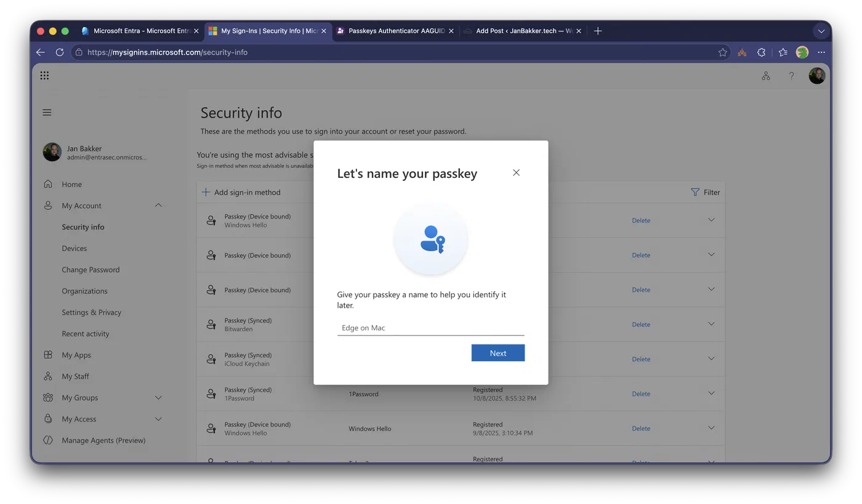Switch to Add Post JanBakker.tech tab
Screen dimensions: 862x504
pos(523,31)
